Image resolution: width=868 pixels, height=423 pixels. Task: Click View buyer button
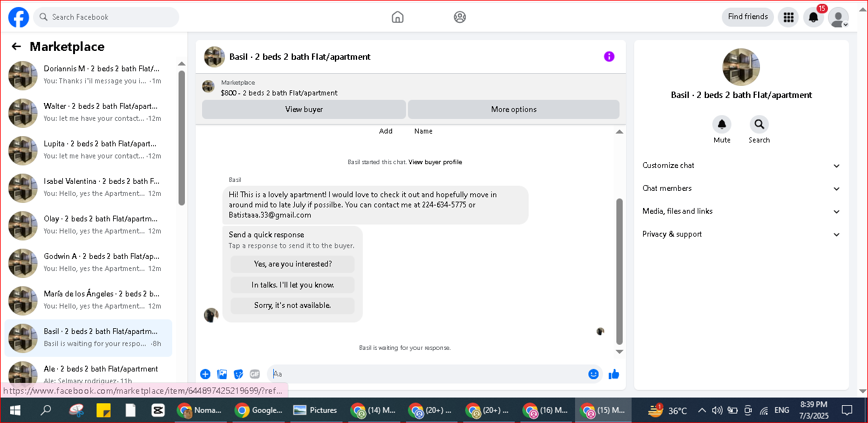coord(304,109)
